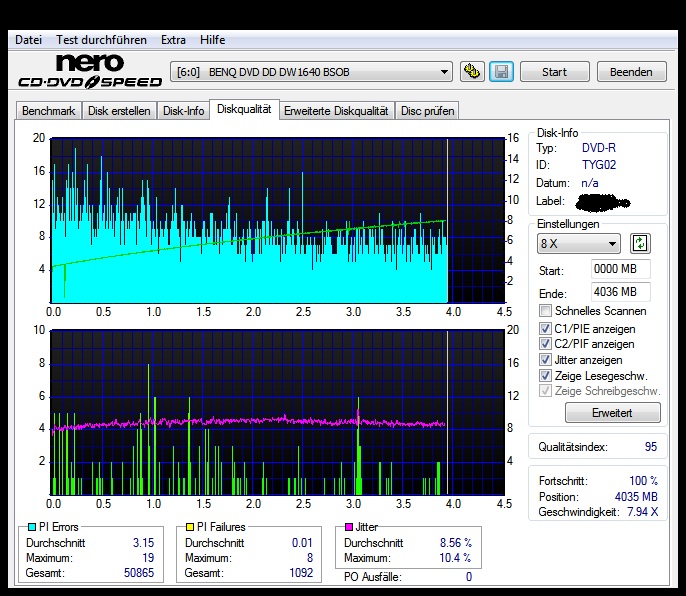
Task: Disable Zeige Lesegeschw. checkbox
Action: [x=545, y=376]
